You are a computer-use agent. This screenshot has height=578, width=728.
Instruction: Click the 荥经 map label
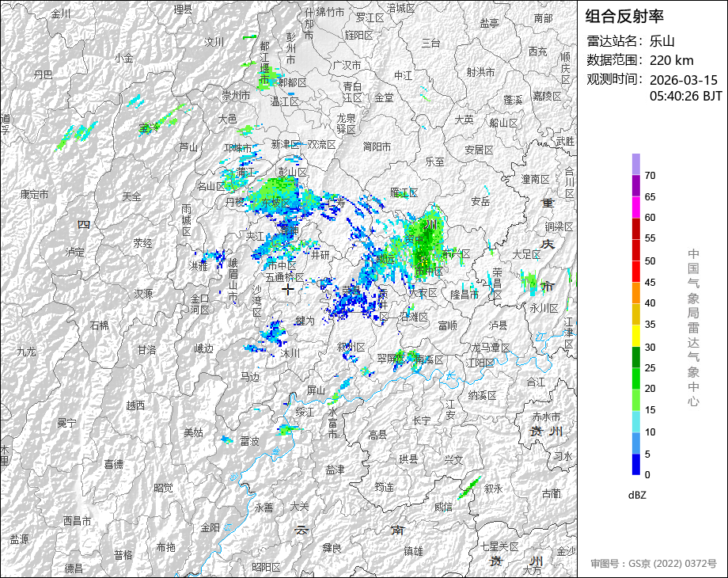pyautogui.click(x=142, y=242)
